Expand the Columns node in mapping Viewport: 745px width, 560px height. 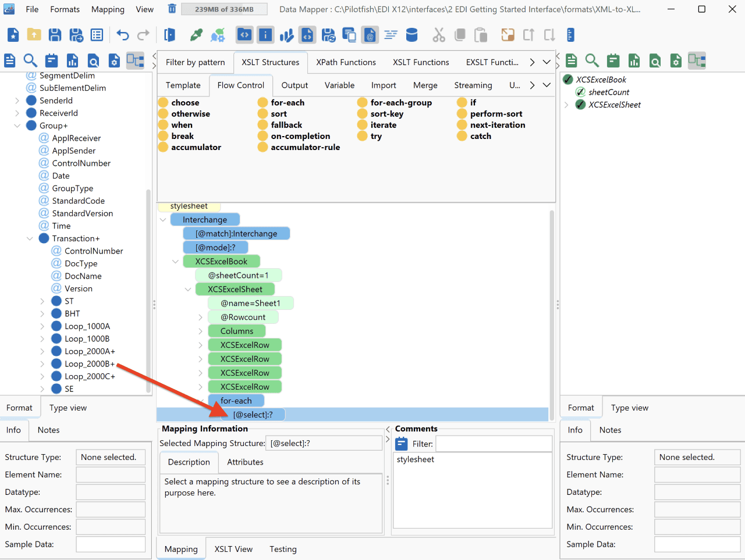point(200,331)
